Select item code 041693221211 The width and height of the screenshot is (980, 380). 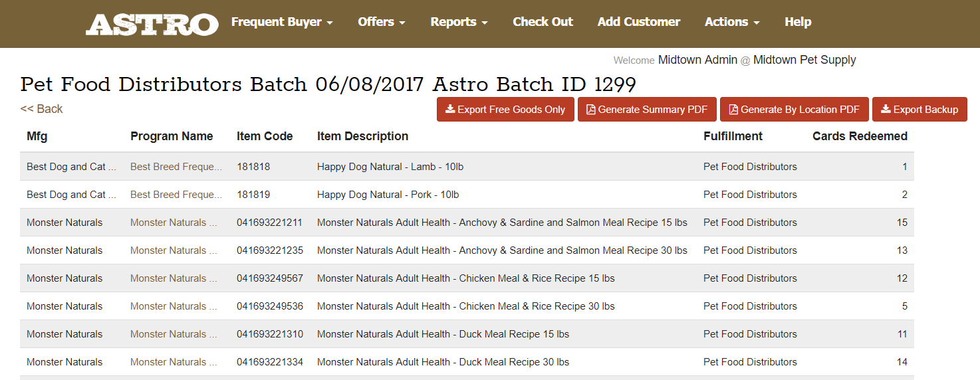[x=270, y=223]
